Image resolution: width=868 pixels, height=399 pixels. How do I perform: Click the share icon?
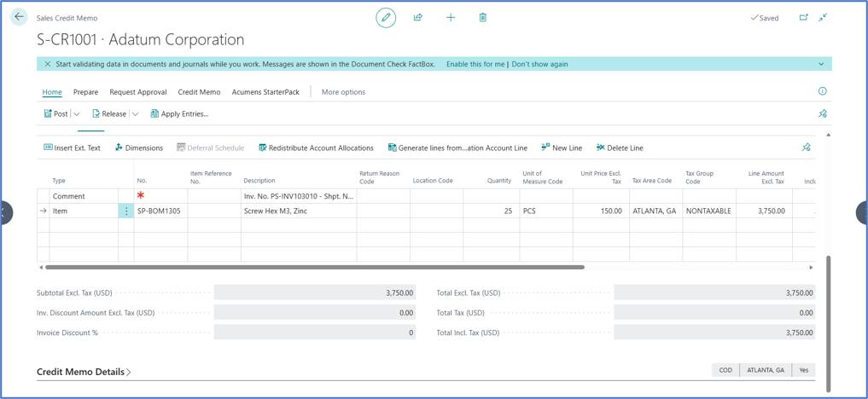[418, 18]
